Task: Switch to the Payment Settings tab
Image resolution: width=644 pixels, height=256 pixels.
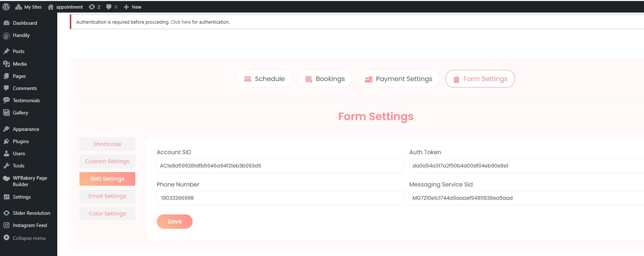Action: pos(398,79)
